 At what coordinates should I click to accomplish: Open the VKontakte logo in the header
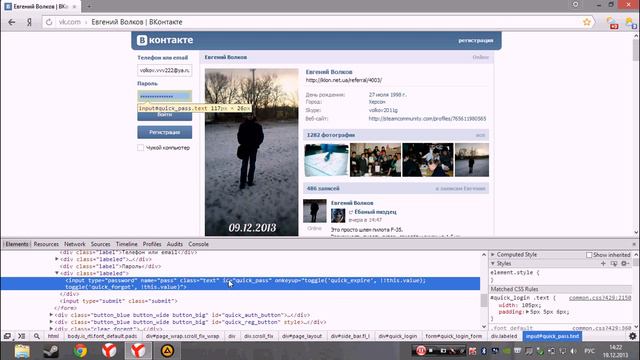[165, 40]
